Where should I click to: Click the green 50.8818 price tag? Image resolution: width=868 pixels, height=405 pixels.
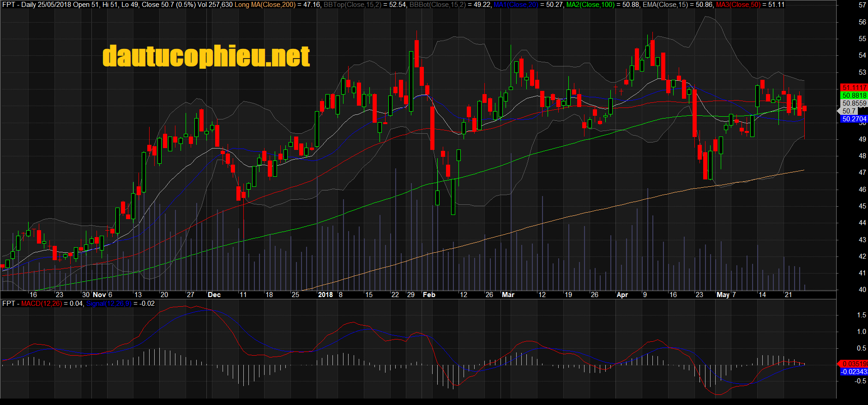click(854, 95)
